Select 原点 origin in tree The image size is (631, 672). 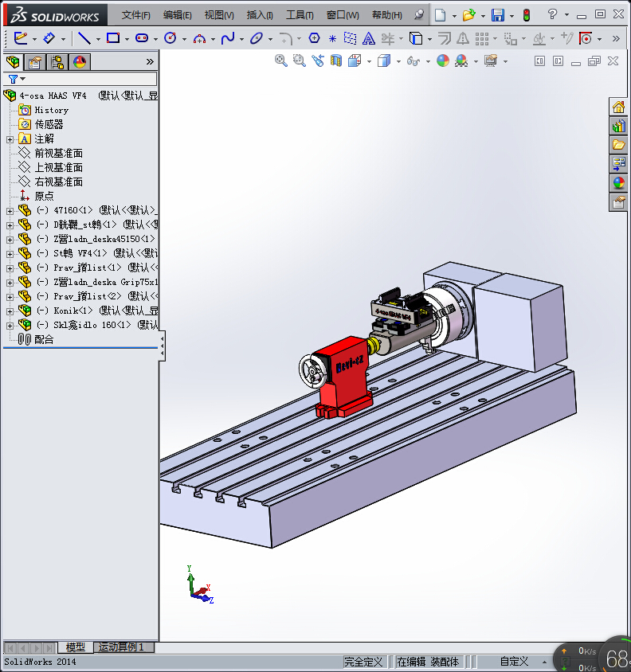click(x=44, y=196)
